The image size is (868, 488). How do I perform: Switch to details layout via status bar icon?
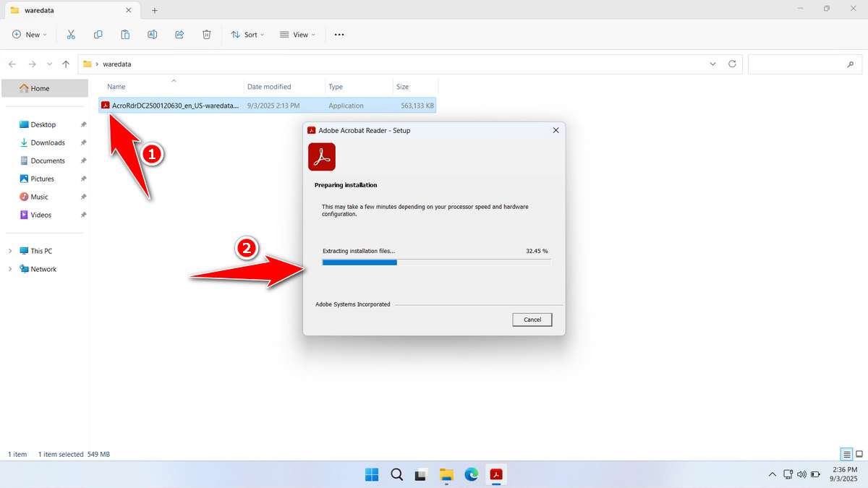(846, 454)
